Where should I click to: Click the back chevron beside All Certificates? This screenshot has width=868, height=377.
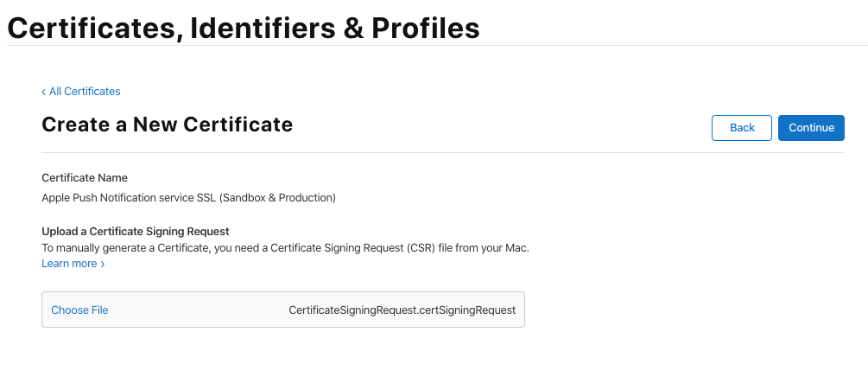tap(44, 92)
